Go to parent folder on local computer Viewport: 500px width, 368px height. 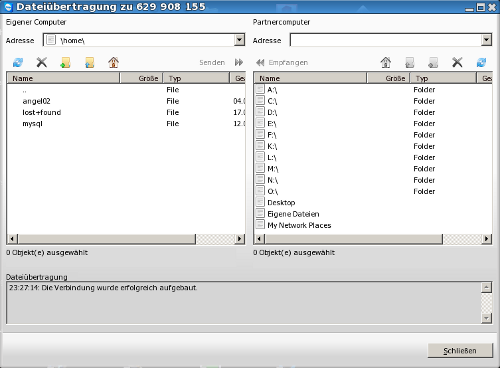coord(90,62)
